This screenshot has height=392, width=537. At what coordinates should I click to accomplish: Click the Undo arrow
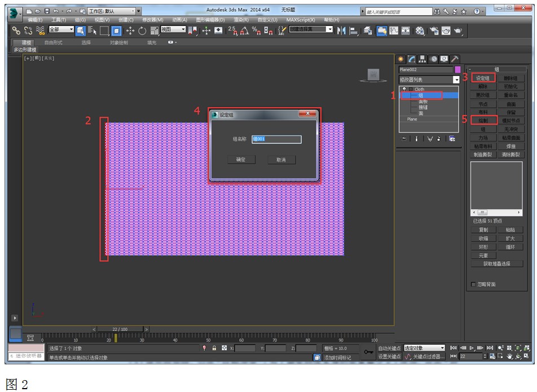coord(56,11)
